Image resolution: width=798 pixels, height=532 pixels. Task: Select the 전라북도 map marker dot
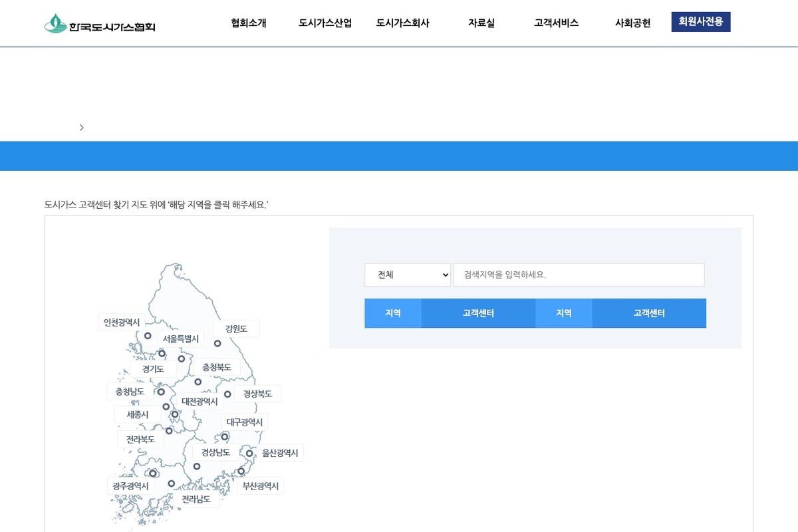pos(169,431)
